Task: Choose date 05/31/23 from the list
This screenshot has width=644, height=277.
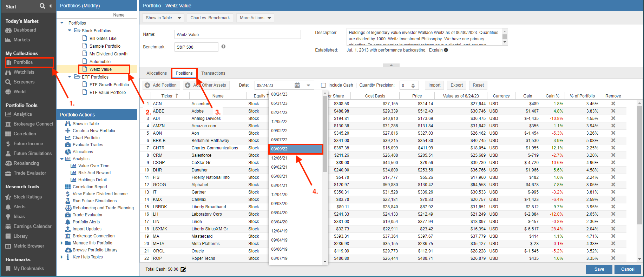Action: pyautogui.click(x=296, y=103)
